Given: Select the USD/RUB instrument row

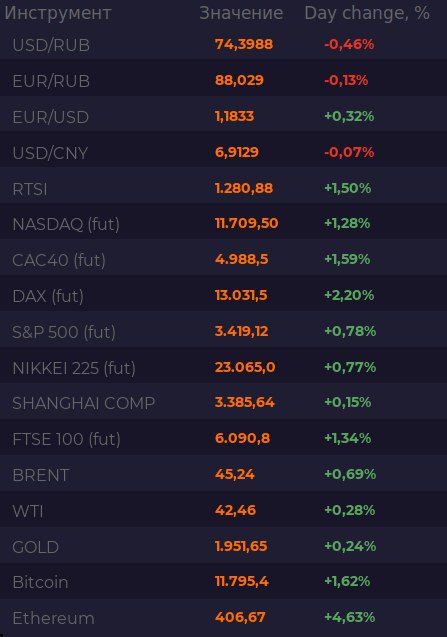Looking at the screenshot, I should pos(224,45).
